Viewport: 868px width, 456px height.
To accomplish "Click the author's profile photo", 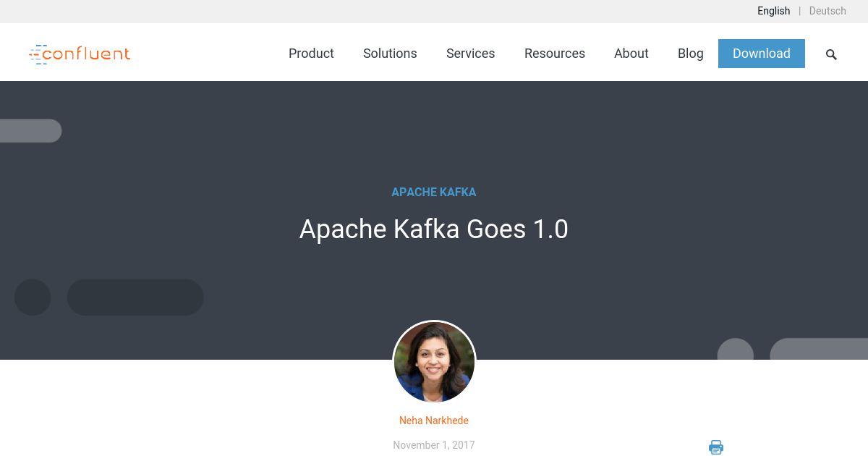I will point(434,362).
